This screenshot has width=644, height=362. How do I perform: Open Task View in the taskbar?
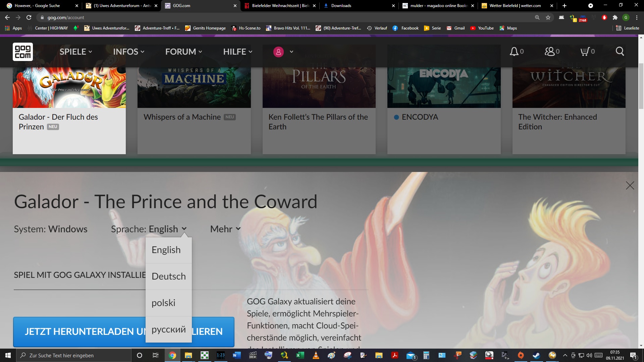pyautogui.click(x=156, y=355)
